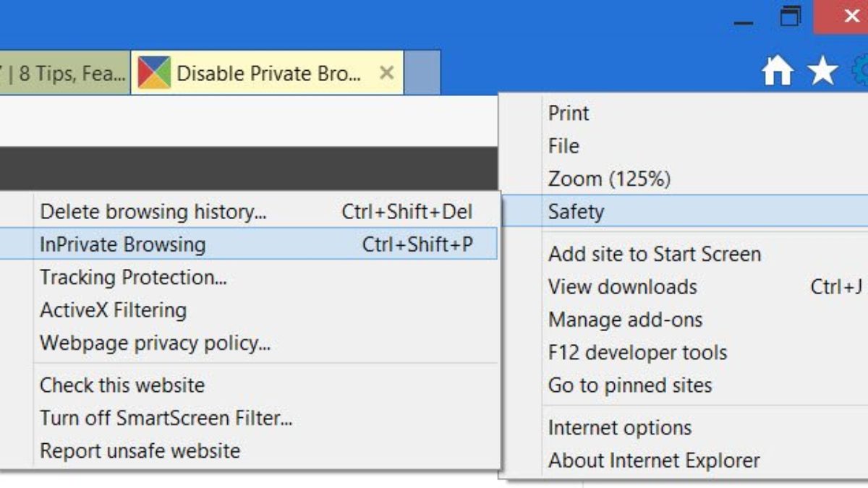The image size is (868, 488).
Task: Expand the File submenu
Action: 563,146
